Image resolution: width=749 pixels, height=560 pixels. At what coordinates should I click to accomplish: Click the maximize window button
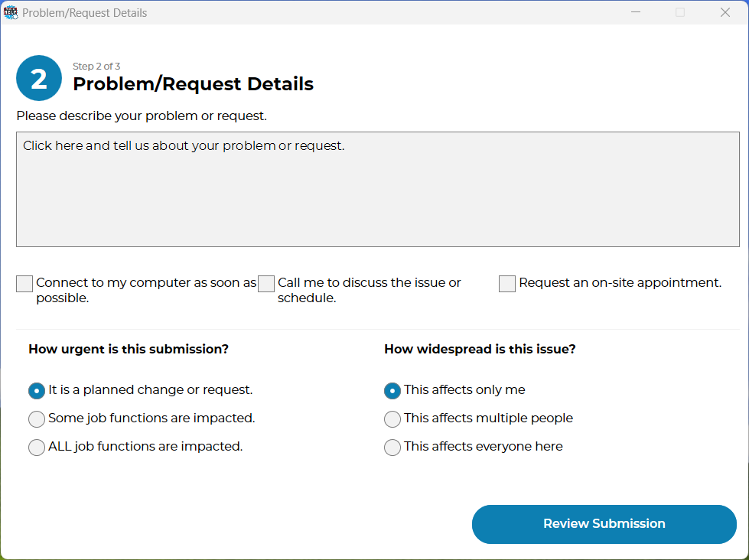679,12
